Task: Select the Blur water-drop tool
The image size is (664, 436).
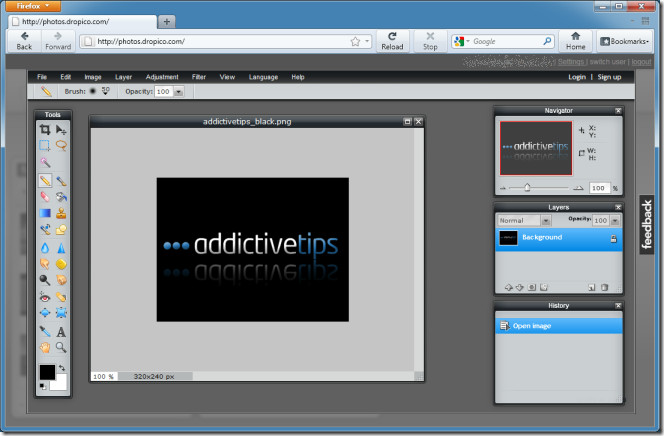Action: (45, 248)
